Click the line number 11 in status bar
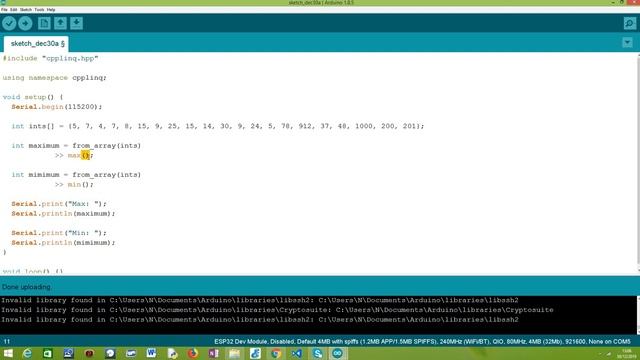This screenshot has width=640, height=360. (7, 341)
